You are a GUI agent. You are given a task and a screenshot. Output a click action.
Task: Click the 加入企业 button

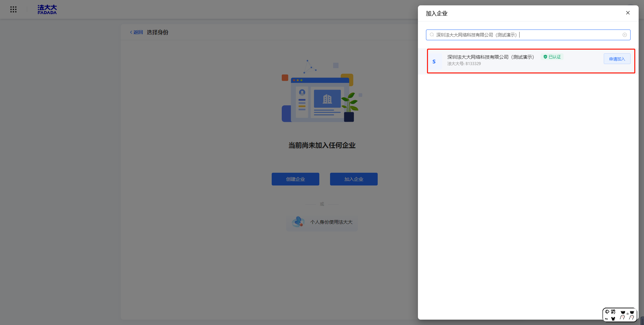click(x=354, y=179)
